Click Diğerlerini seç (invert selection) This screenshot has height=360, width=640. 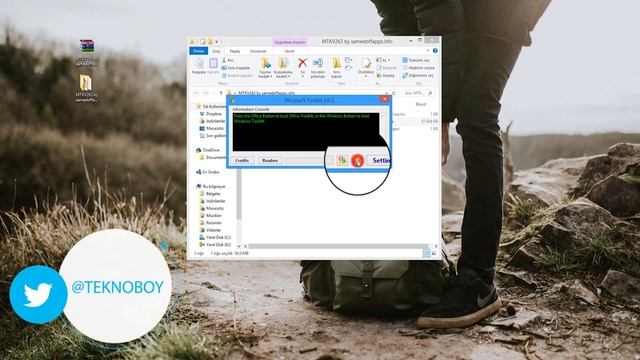coord(418,76)
